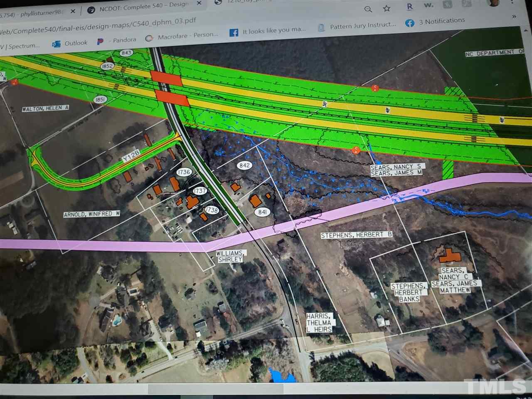Click the C540_dphm_03.pdf address bar URL
532x399 pixels.
click(x=98, y=27)
